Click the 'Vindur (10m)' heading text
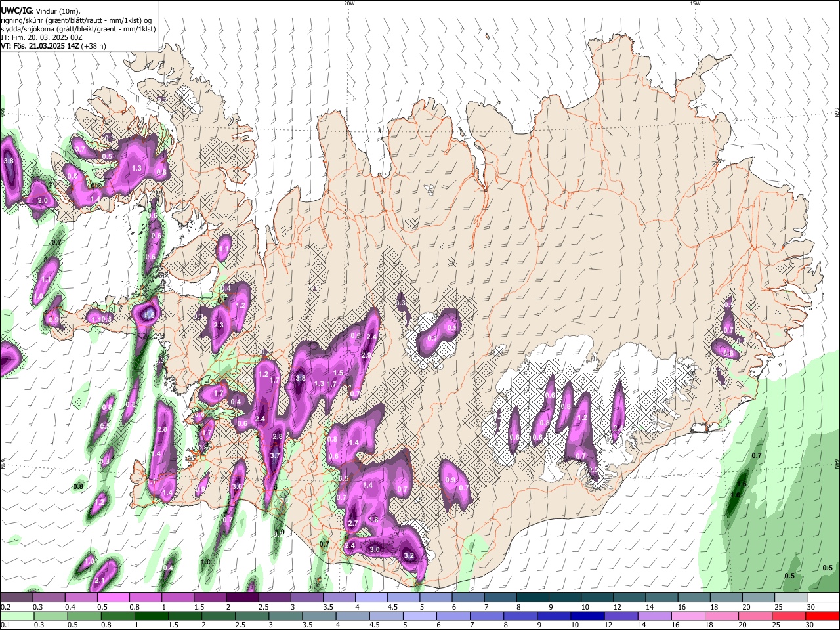 57,11
